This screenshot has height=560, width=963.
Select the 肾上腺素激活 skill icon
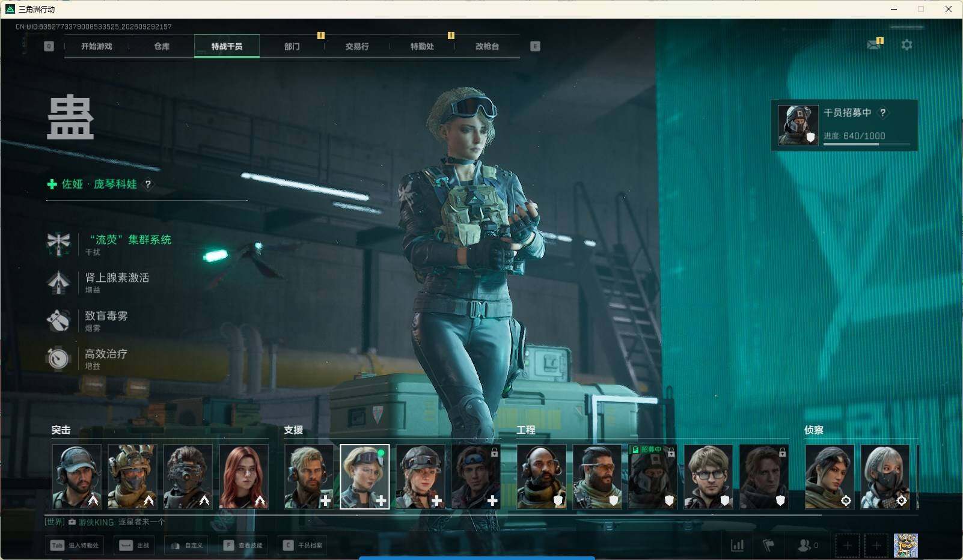tap(58, 282)
